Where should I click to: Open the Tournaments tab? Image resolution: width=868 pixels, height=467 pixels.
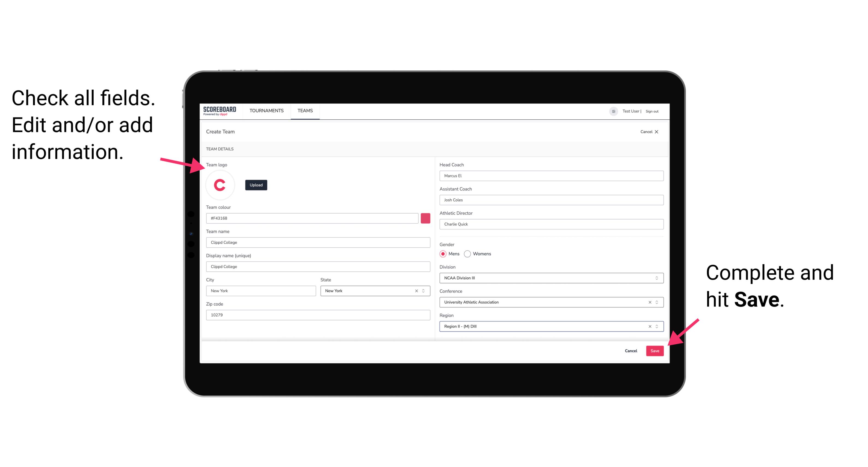(267, 110)
